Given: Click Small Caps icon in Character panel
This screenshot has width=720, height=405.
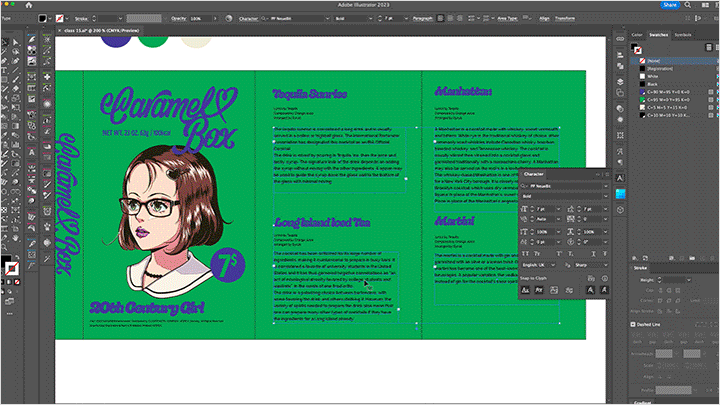Looking at the screenshot, I should click(537, 253).
